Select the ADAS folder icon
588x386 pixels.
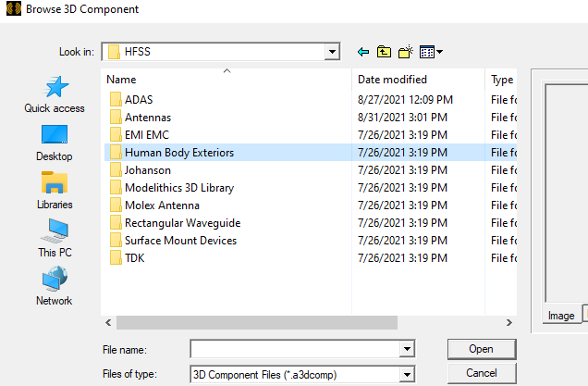coord(116,99)
